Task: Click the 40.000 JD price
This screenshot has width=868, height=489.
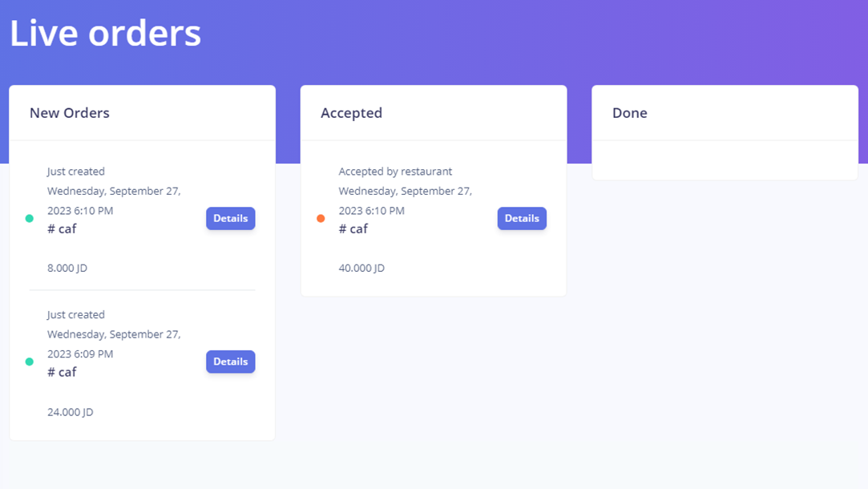Action: tap(361, 268)
